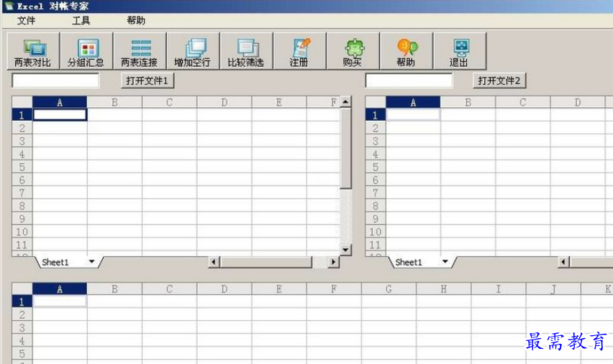This screenshot has width=613, height=364.
Task: Click the 注册 register icon
Action: point(299,52)
